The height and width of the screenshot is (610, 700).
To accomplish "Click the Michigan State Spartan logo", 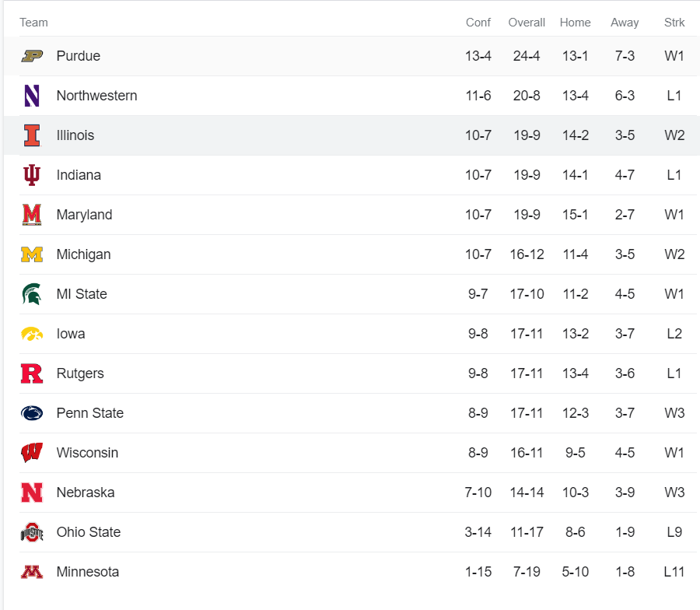I will [32, 294].
